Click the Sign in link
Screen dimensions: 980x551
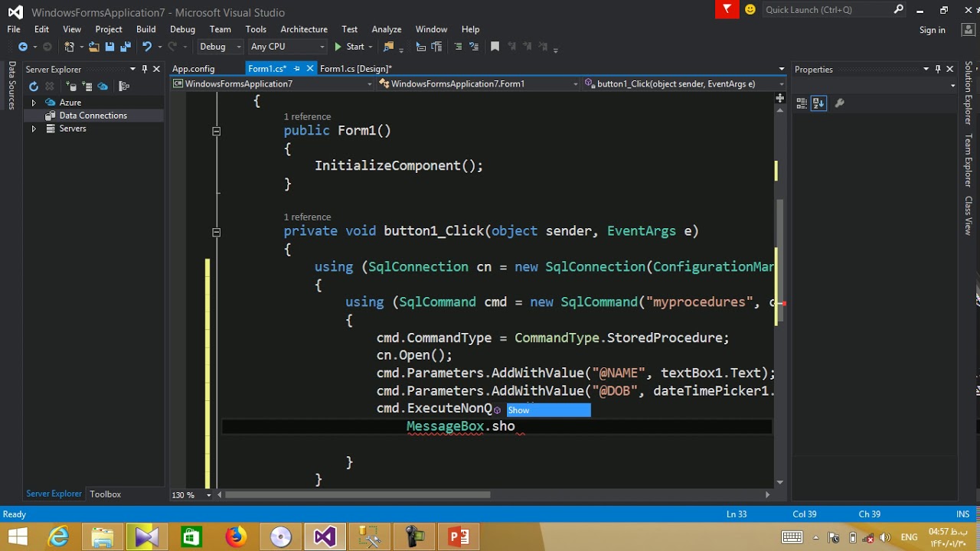(932, 30)
